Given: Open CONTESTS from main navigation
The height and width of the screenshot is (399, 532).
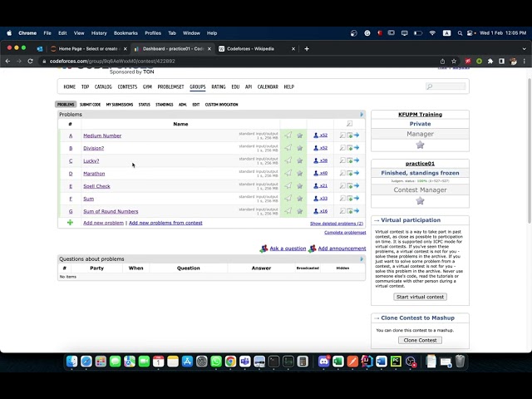Looking at the screenshot, I should coord(127,86).
